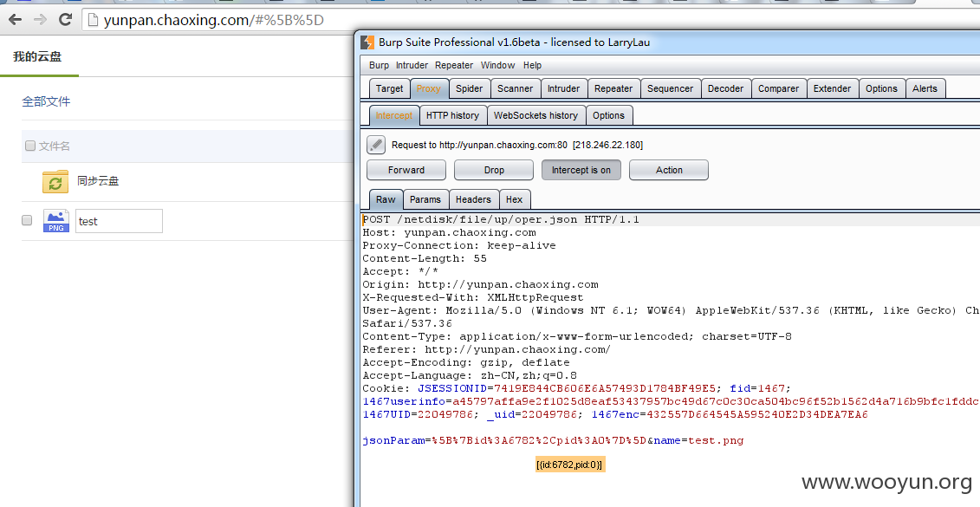Open the Scanner tab
Screen dimensions: 980x507
tap(515, 88)
